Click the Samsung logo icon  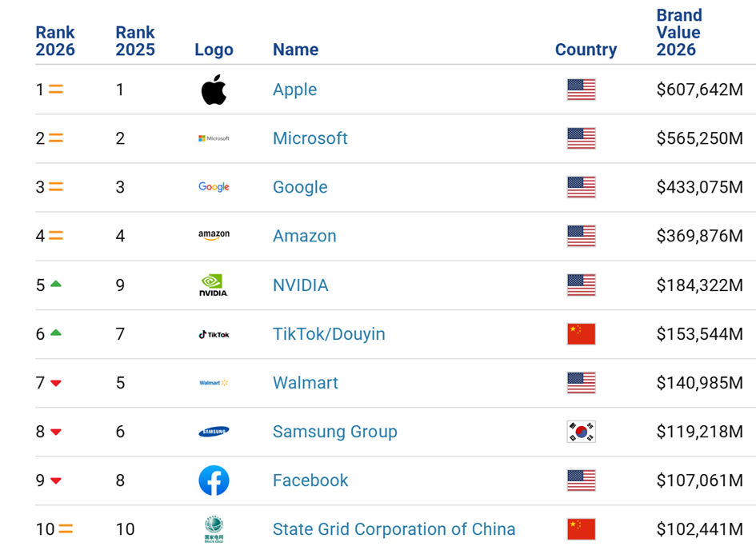pyautogui.click(x=214, y=432)
